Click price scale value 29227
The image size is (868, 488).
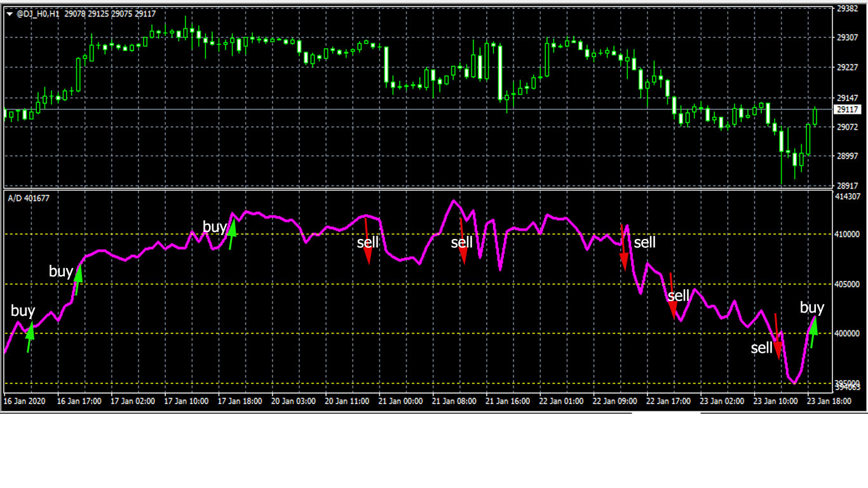tap(848, 67)
